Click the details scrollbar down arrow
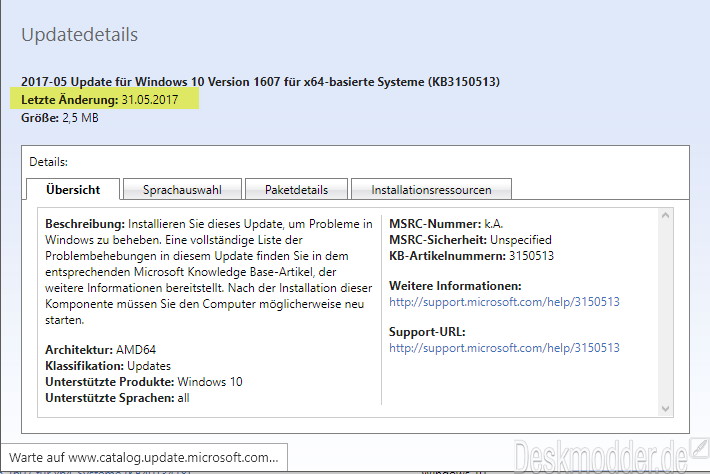The image size is (710, 474). (x=665, y=409)
